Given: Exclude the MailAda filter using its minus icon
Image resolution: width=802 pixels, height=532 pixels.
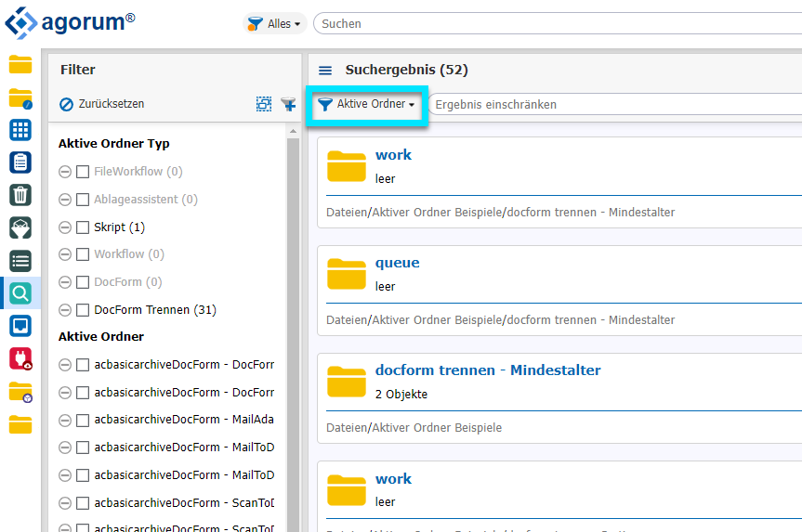Looking at the screenshot, I should (x=65, y=420).
